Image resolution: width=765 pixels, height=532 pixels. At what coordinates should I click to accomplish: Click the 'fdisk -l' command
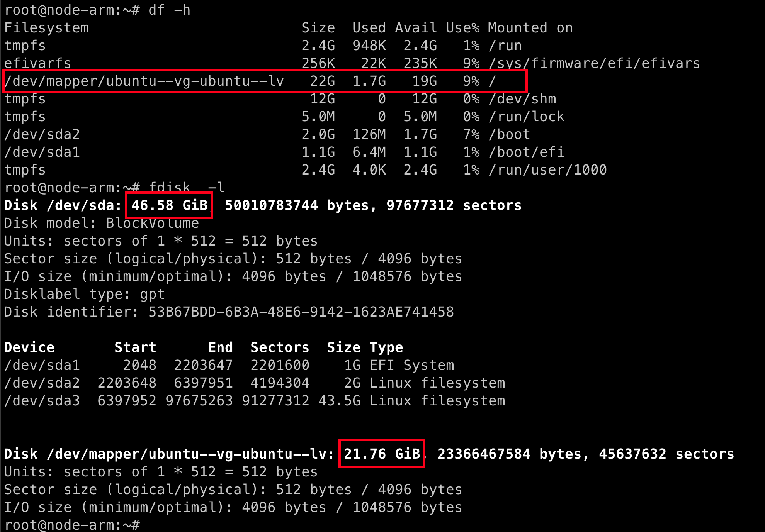(186, 188)
